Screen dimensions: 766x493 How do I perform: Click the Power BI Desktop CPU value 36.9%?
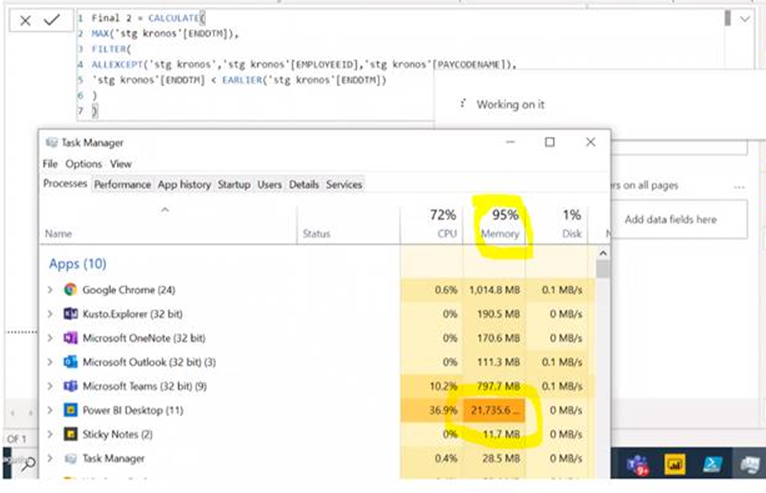click(443, 410)
